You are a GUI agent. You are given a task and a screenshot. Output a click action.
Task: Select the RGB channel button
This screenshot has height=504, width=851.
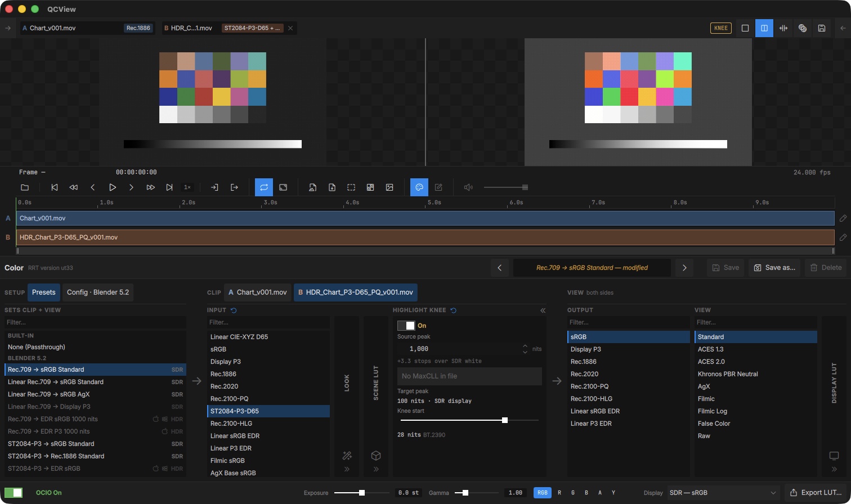pos(543,493)
